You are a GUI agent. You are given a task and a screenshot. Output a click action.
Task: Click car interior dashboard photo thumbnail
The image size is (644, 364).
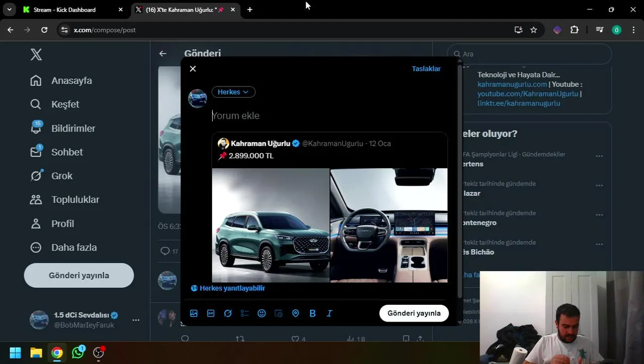click(x=389, y=225)
